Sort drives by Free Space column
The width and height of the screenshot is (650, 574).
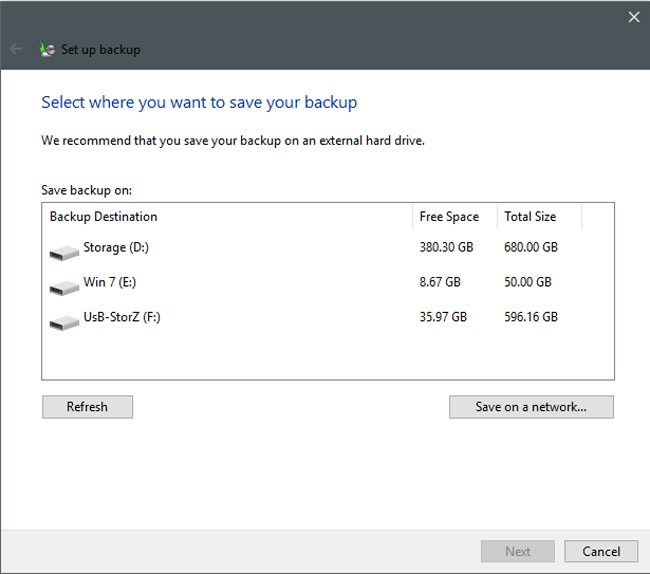(449, 217)
